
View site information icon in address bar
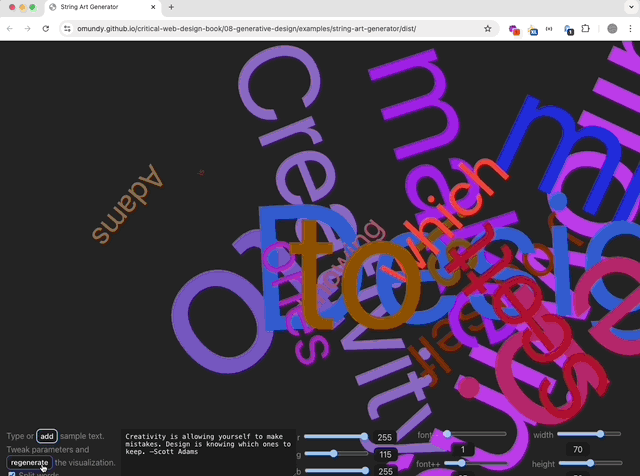point(67,29)
